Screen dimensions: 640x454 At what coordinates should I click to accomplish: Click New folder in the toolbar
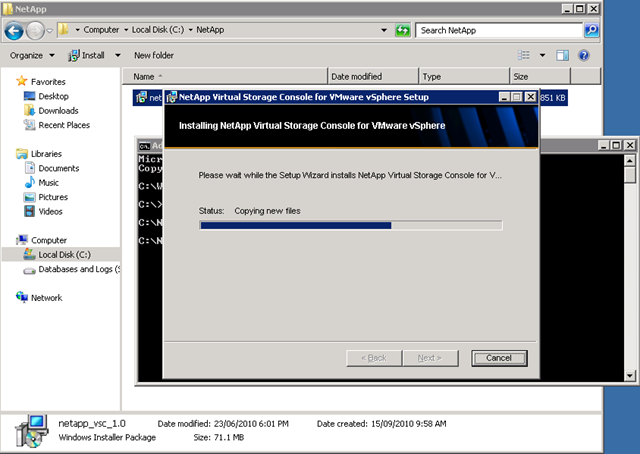(x=154, y=55)
